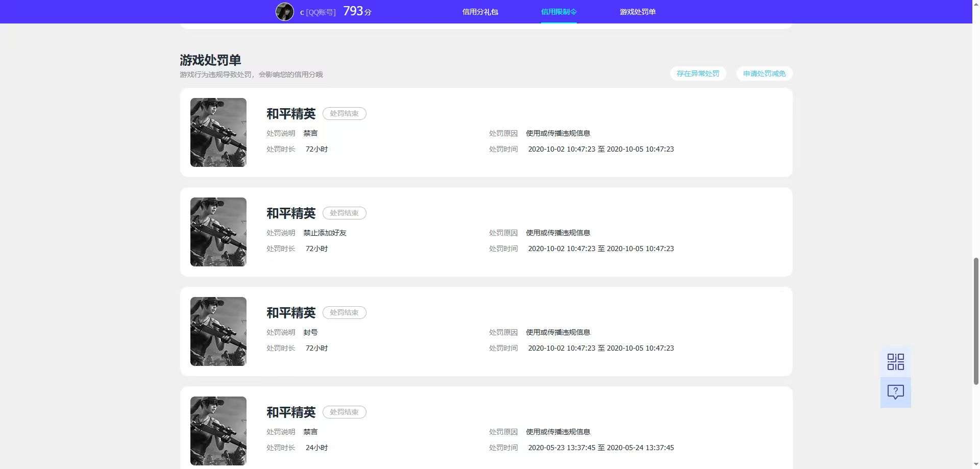This screenshot has width=980, height=469.
Task: Click the penalty time range on the 禁止添加好友 card
Action: pyautogui.click(x=601, y=249)
